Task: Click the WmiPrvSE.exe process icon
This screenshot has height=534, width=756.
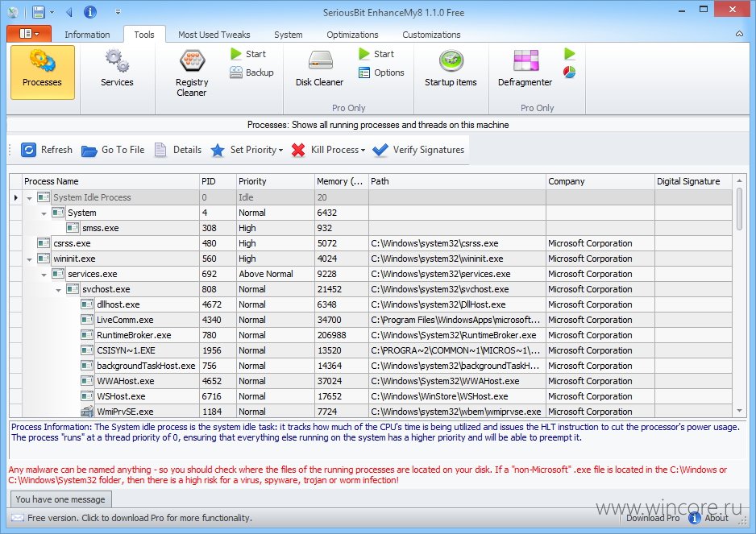Action: tap(87, 412)
